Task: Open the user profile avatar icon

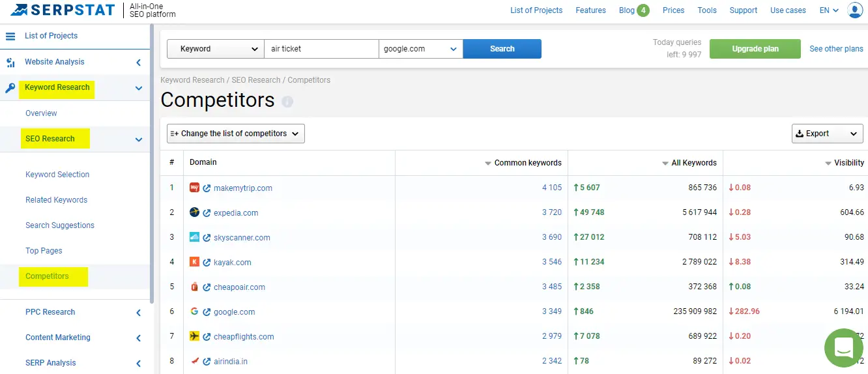Action: (855, 10)
